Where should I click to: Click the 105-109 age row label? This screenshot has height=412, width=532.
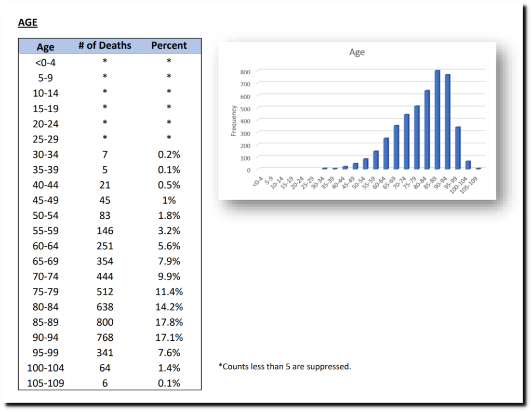45,383
